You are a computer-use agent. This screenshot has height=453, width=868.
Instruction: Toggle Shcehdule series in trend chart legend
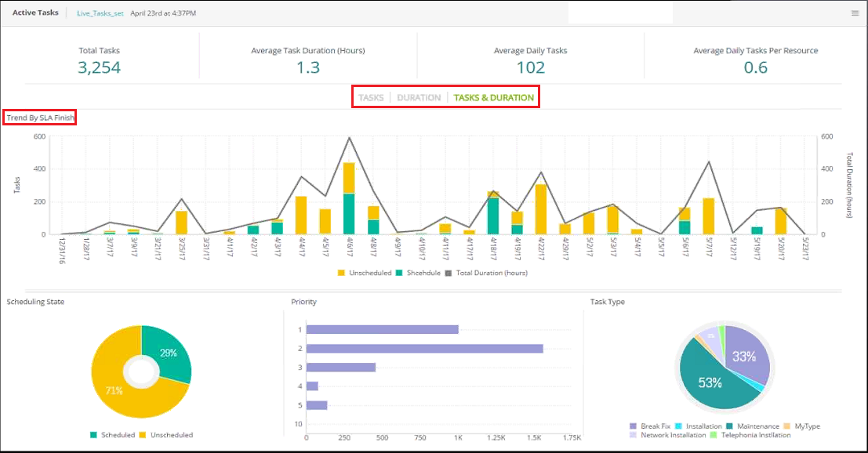pyautogui.click(x=419, y=273)
